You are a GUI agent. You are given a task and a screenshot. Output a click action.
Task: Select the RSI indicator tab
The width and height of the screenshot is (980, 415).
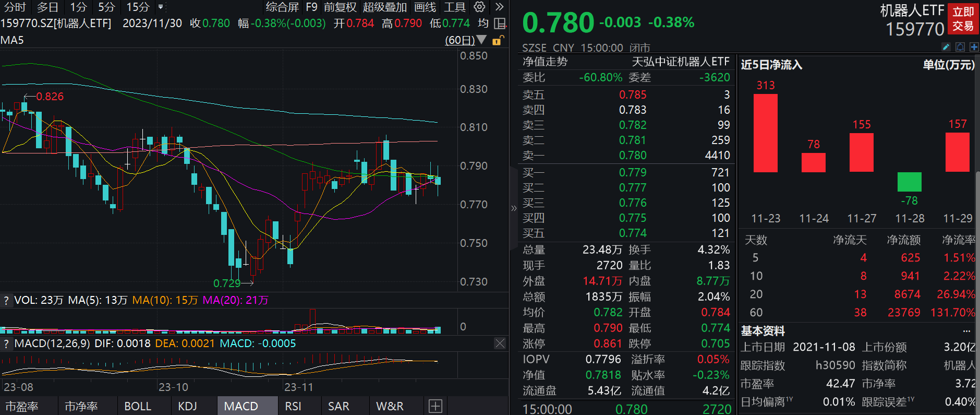(x=293, y=406)
